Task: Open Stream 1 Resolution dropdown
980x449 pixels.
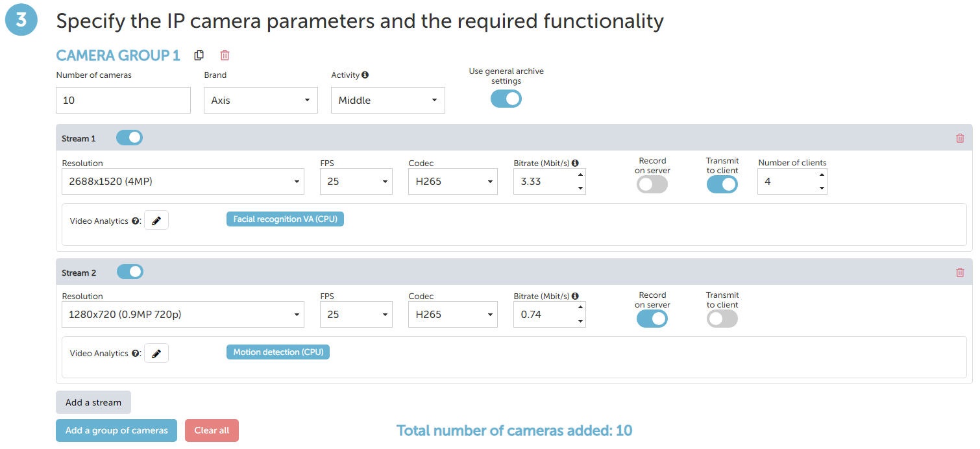Action: pos(183,182)
